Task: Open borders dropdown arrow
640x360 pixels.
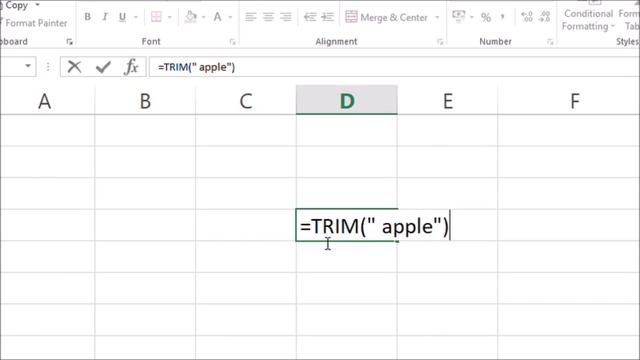Action: pyautogui.click(x=170, y=17)
